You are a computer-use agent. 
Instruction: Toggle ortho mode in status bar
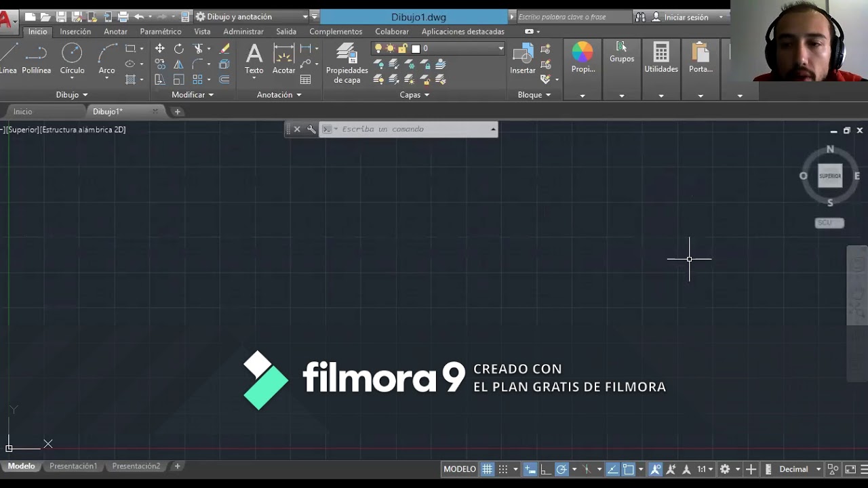coord(546,469)
